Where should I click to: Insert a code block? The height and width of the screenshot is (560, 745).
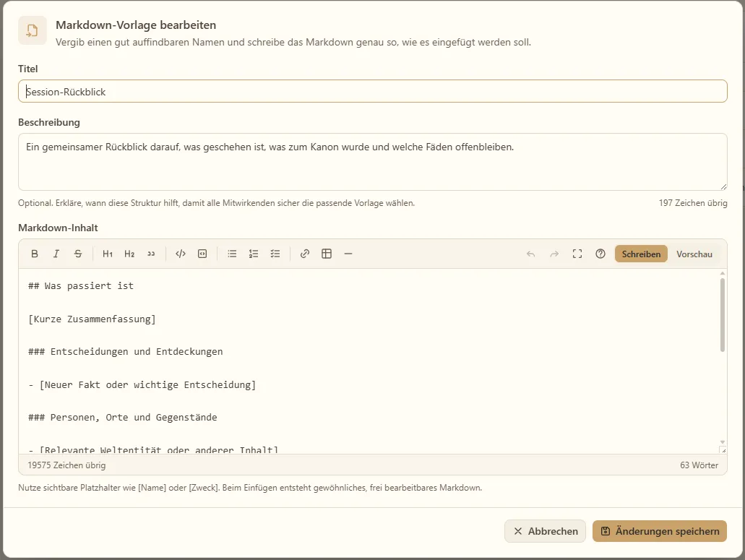tap(202, 254)
